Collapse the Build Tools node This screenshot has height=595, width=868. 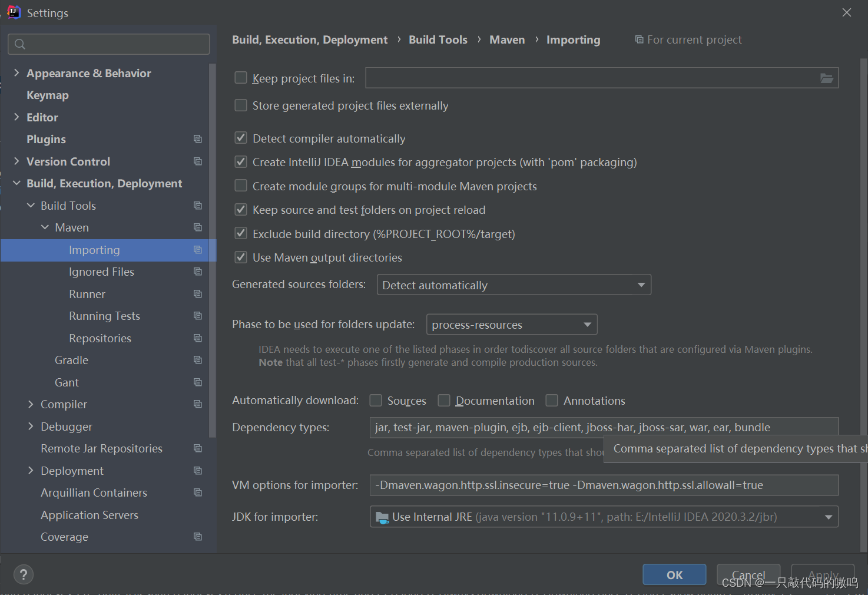(x=31, y=206)
